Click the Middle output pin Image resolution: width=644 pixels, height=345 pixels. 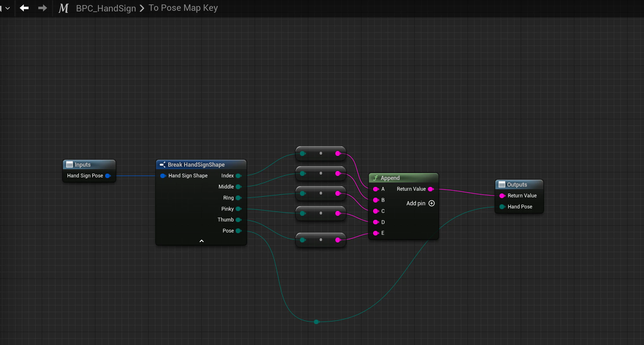(239, 187)
